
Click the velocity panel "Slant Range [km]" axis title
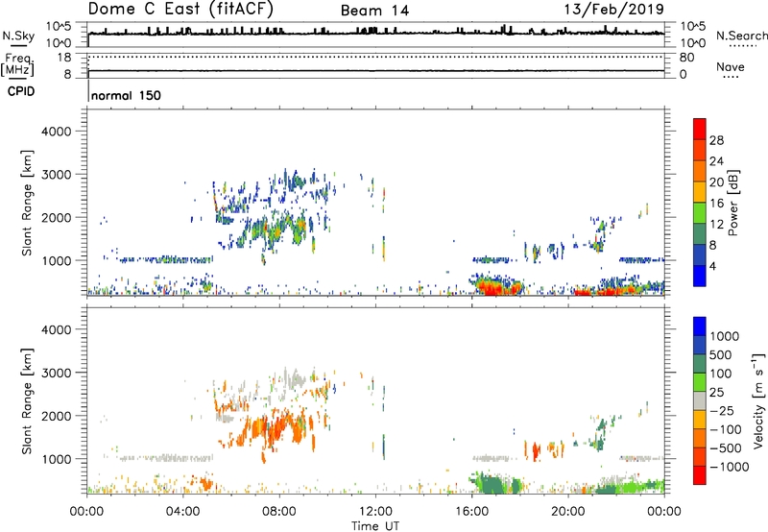coord(27,400)
